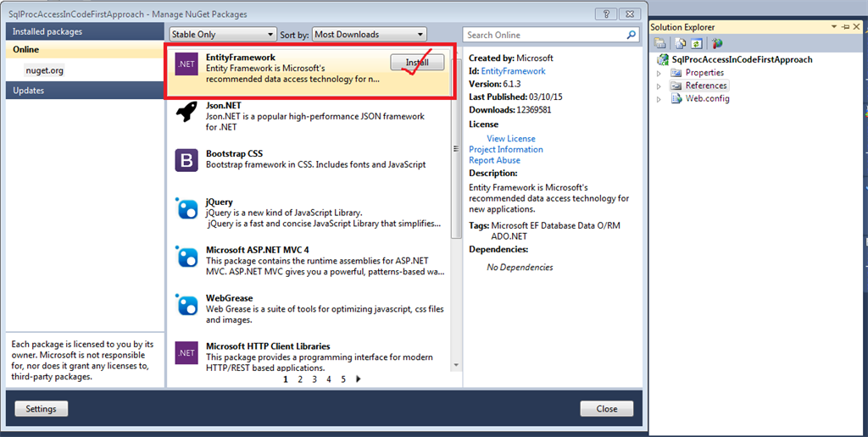Select the Bootstrap CSS package title
Viewport: 868px width, 437px height.
pos(234,153)
